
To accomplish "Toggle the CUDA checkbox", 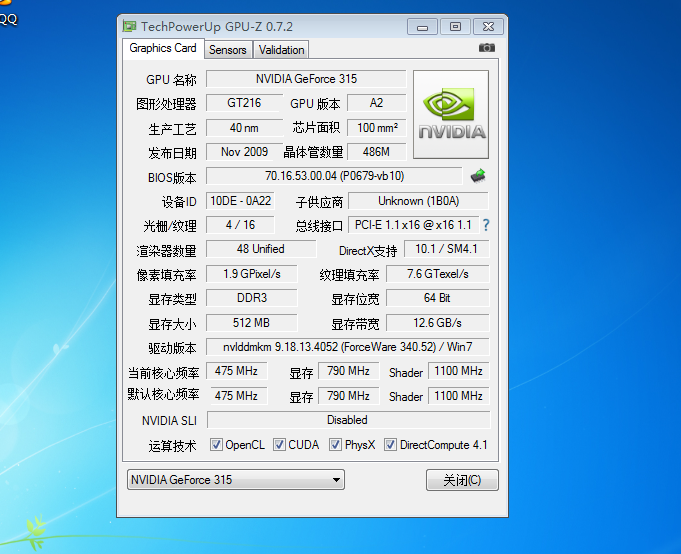I will (280, 445).
